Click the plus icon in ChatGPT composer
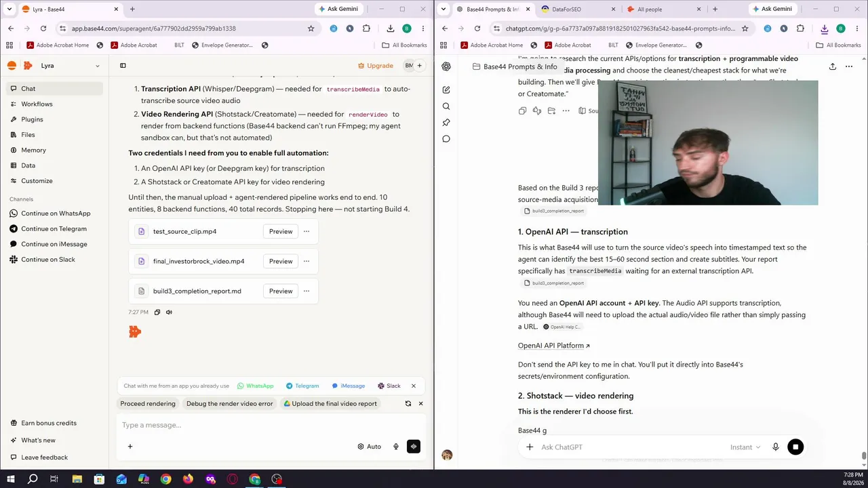The height and width of the screenshot is (488, 868). click(x=530, y=447)
